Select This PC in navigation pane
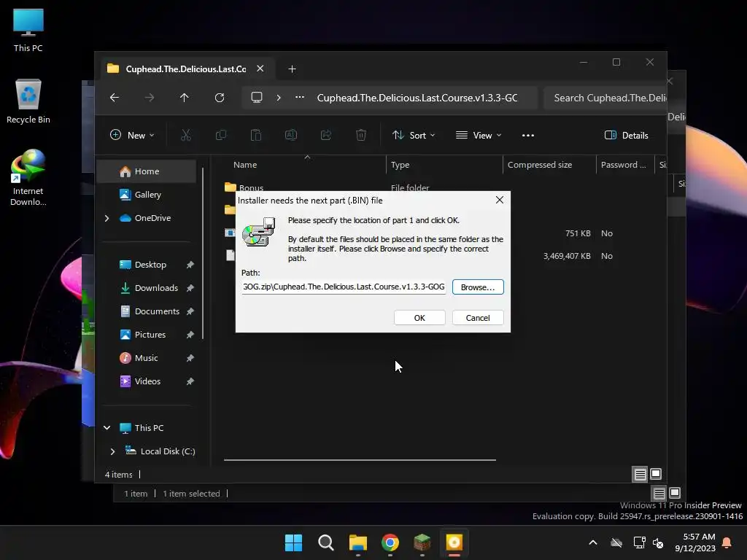 [149, 427]
